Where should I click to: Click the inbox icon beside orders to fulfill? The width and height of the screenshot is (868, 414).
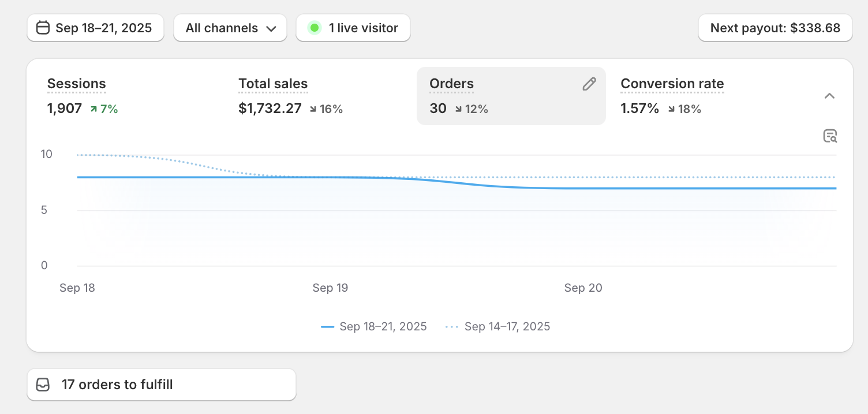(x=43, y=385)
